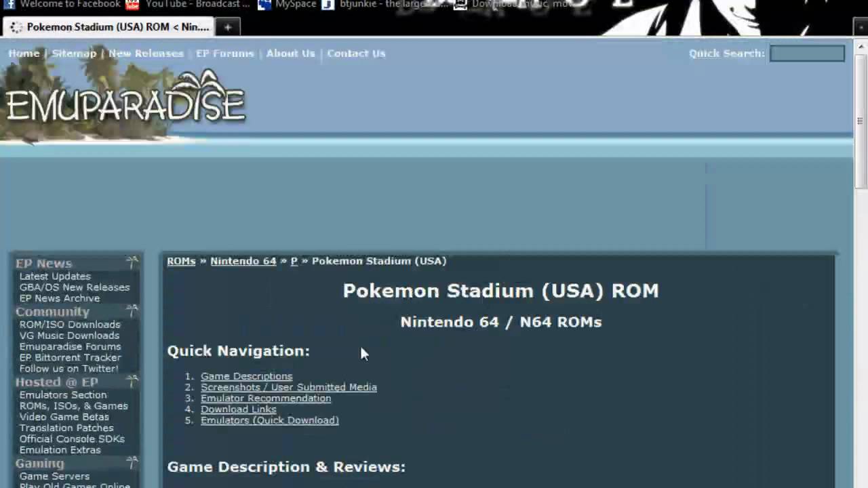This screenshot has height=488, width=868.
Task: Open VG Music Downloads
Action: tap(69, 335)
